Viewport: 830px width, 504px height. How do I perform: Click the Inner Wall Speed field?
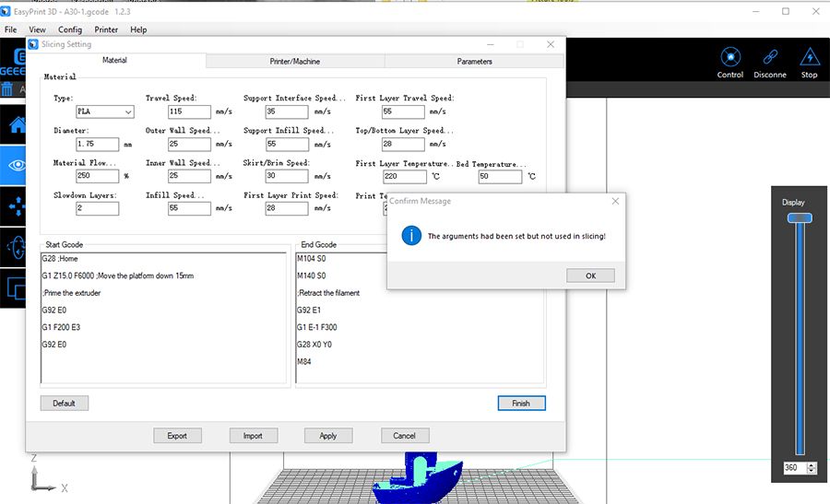coord(189,176)
